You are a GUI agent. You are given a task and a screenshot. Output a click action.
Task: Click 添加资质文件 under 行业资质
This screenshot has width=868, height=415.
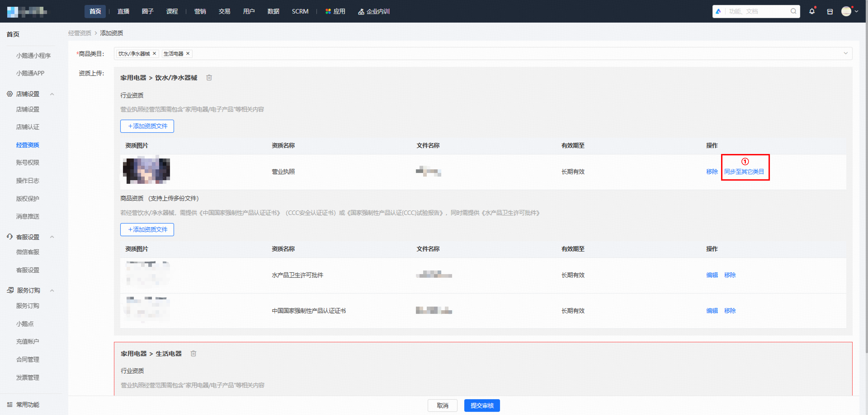[x=147, y=126]
